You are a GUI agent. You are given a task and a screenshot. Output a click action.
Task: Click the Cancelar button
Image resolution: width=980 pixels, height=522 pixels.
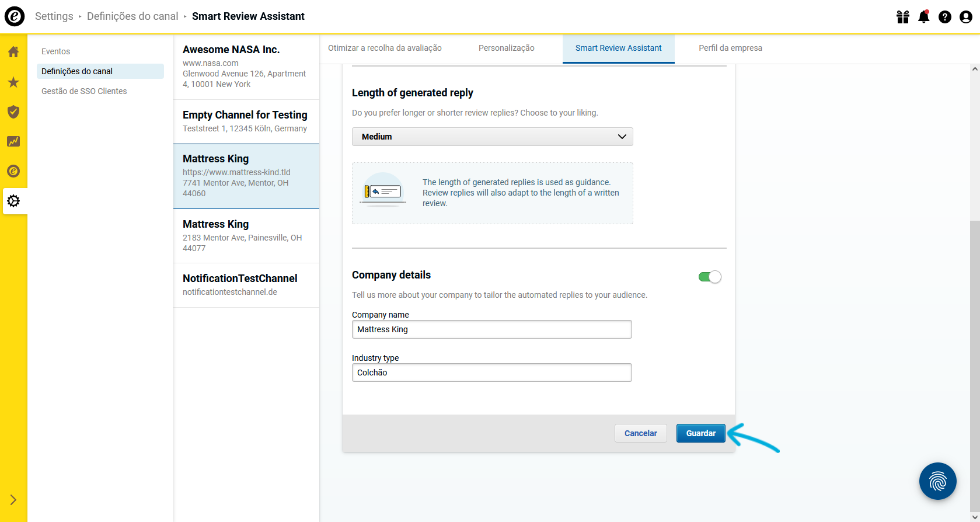coord(640,433)
